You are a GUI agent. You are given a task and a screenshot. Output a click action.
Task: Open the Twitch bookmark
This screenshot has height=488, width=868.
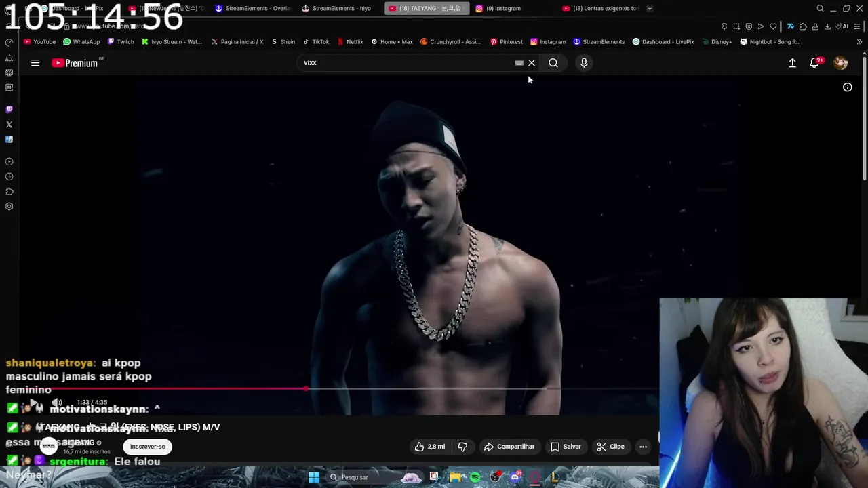tap(121, 42)
